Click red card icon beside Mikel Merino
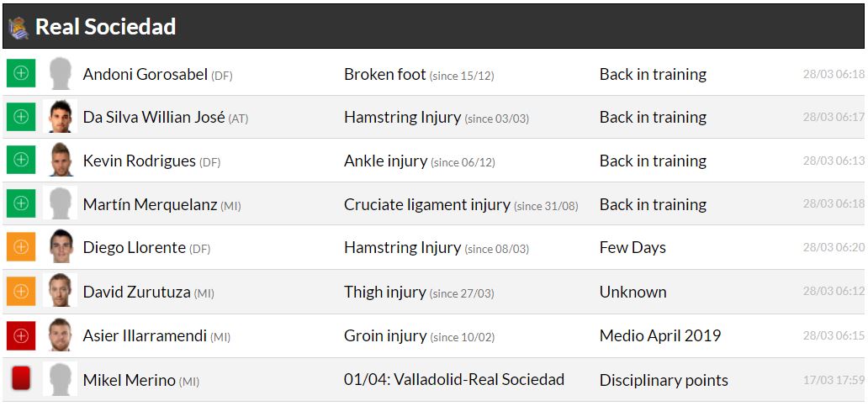This screenshot has height=406, width=868. 21,379
